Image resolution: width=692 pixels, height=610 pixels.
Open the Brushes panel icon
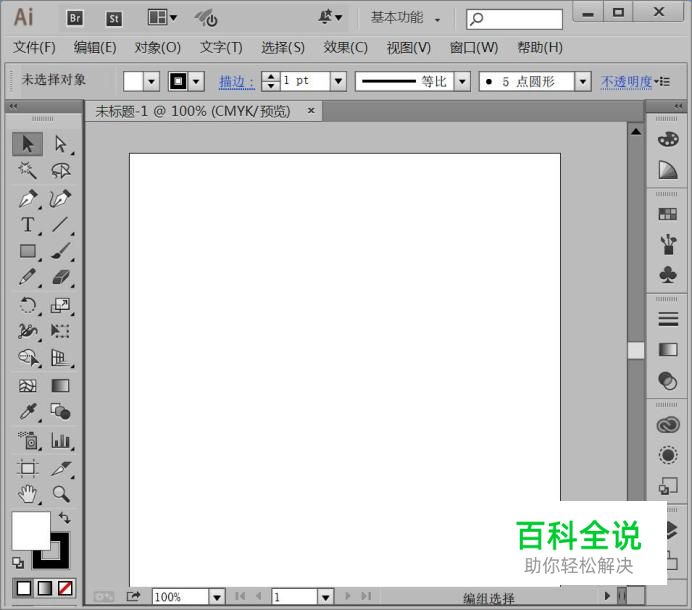[668, 245]
